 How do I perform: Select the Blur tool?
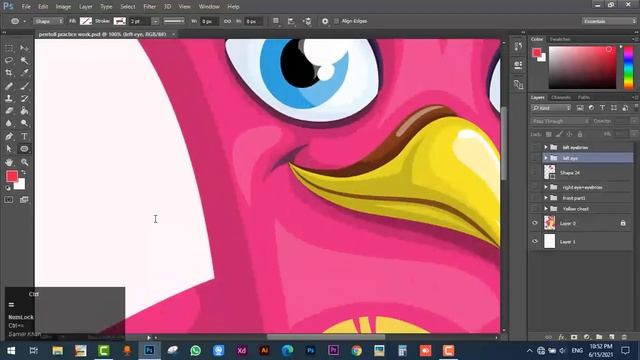9,123
